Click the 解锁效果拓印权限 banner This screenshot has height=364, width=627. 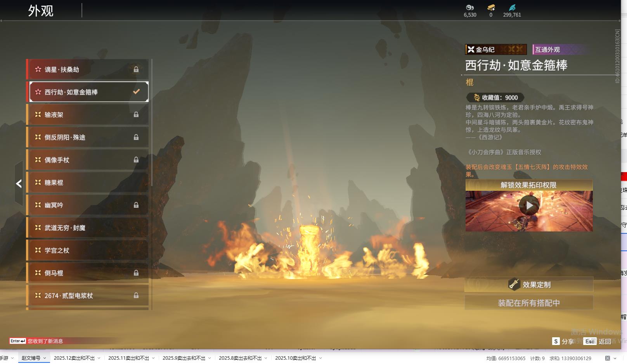529,185
